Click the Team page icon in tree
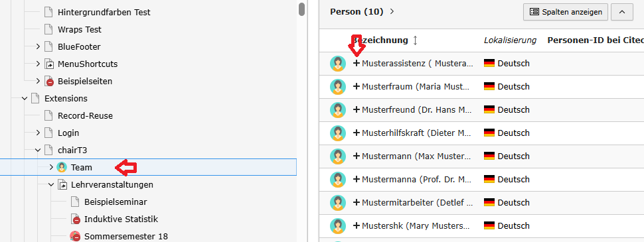The image size is (644, 242). [x=62, y=167]
